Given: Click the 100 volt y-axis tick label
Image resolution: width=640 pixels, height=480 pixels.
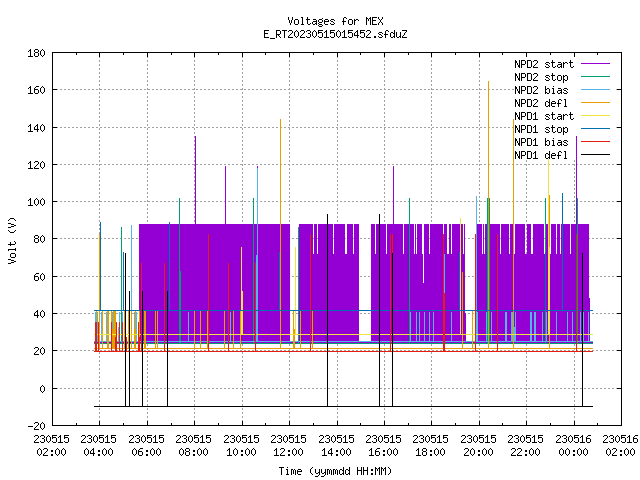Looking at the screenshot, I should 36,202.
